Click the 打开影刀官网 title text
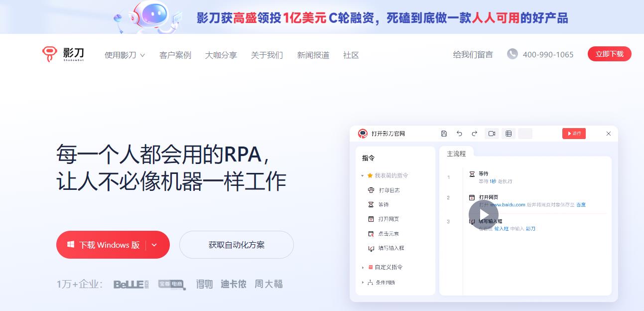Viewport: 644px width, 311px height. point(388,134)
